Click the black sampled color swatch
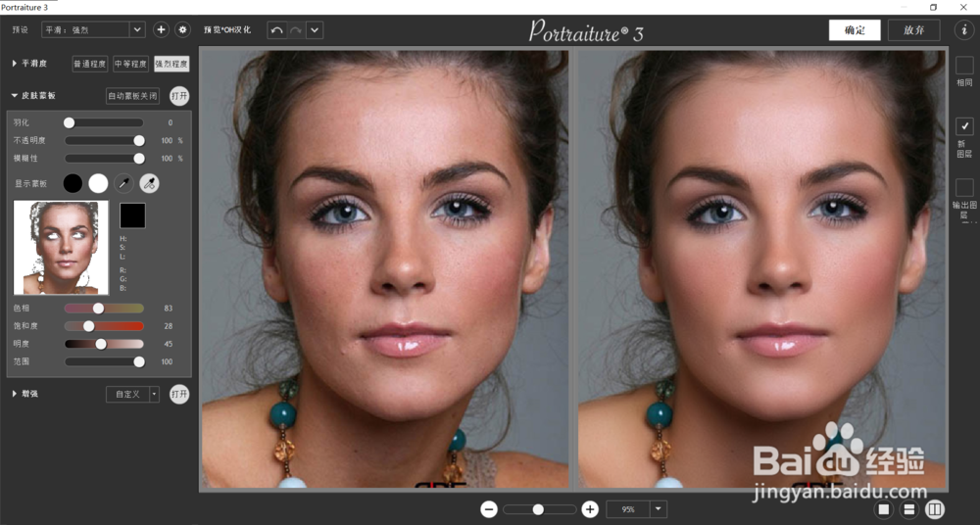This screenshot has width=980, height=525. pyautogui.click(x=132, y=215)
